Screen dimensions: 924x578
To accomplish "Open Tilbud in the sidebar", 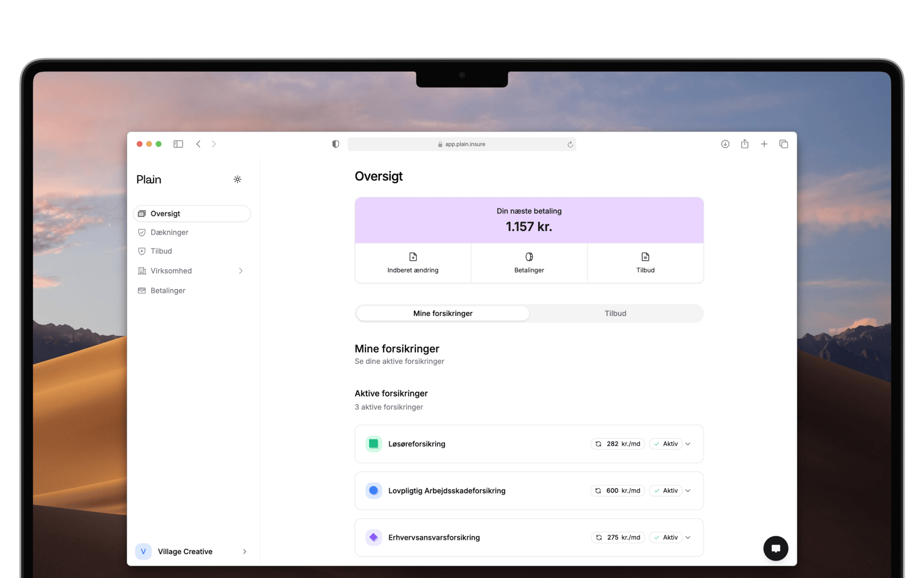I will [x=192, y=251].
